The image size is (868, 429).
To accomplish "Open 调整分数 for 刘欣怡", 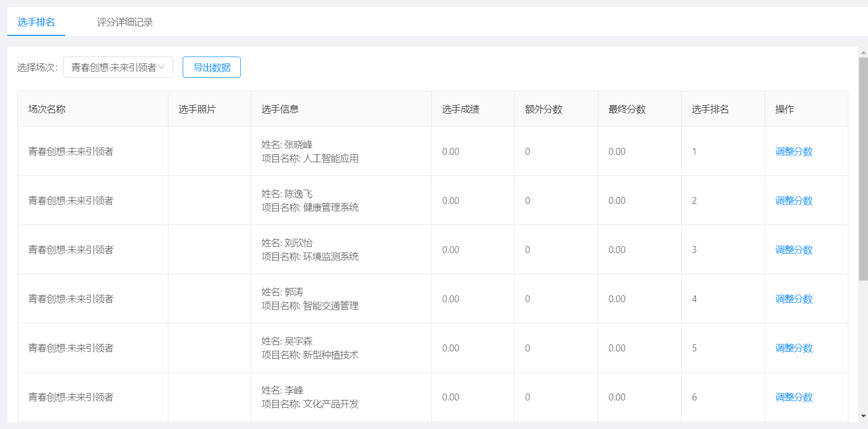I will pos(793,250).
